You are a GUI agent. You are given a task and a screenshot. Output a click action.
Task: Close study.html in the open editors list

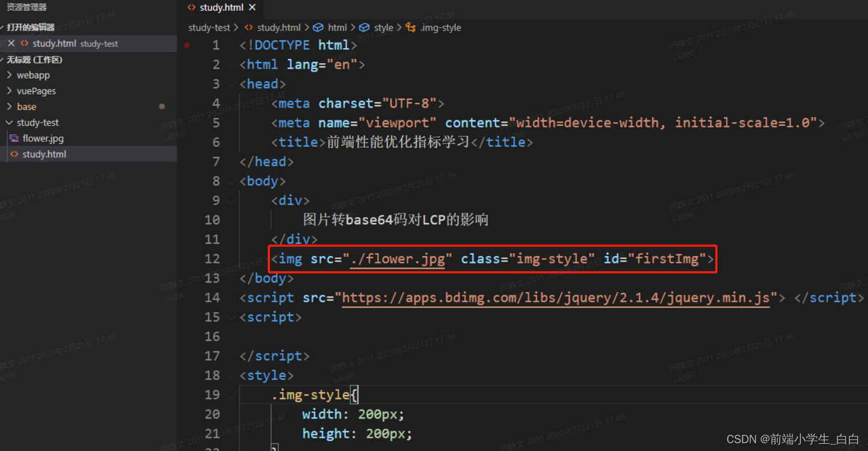pyautogui.click(x=11, y=43)
